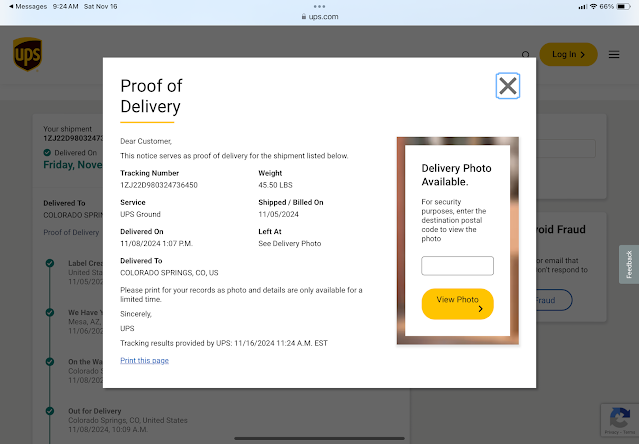Click the Wi-Fi icon in the status bar
Viewport: 639px width, 444px height.
pos(593,7)
